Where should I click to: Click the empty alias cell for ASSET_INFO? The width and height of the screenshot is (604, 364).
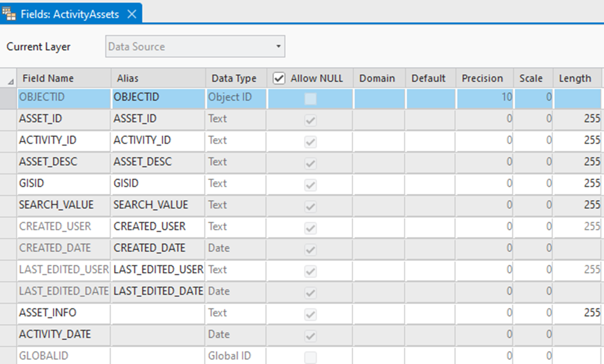158,313
